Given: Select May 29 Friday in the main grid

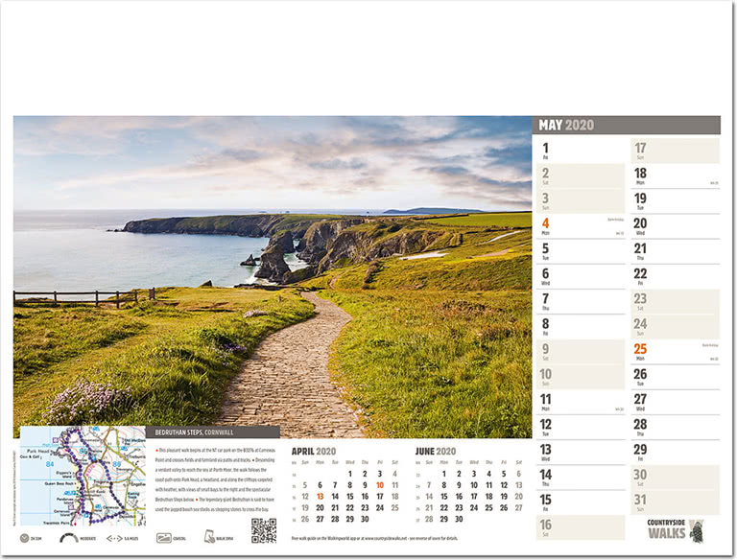Looking at the screenshot, I should 675,453.
